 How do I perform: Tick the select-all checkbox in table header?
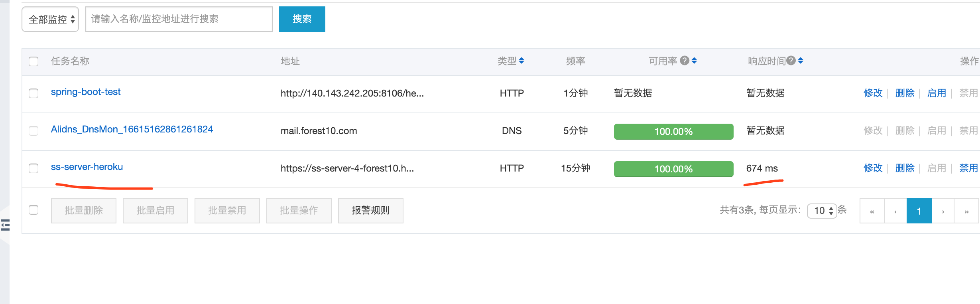tap(33, 61)
